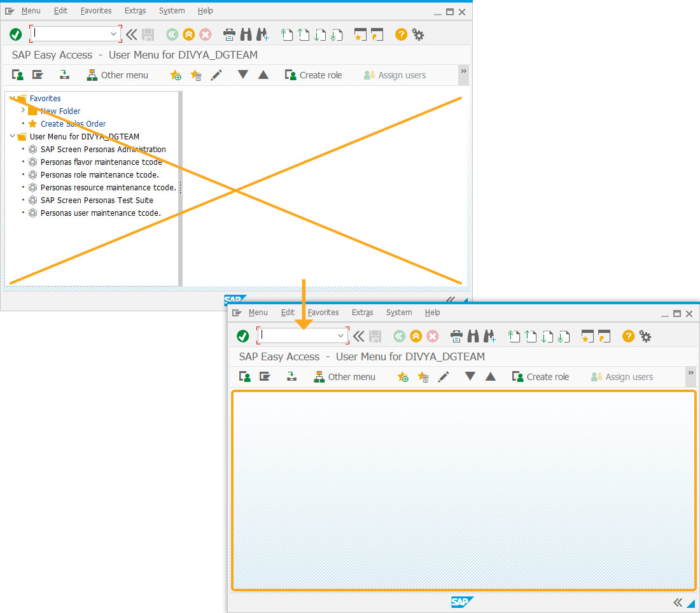Open System menu in lower window
The image size is (700, 613).
click(x=399, y=313)
